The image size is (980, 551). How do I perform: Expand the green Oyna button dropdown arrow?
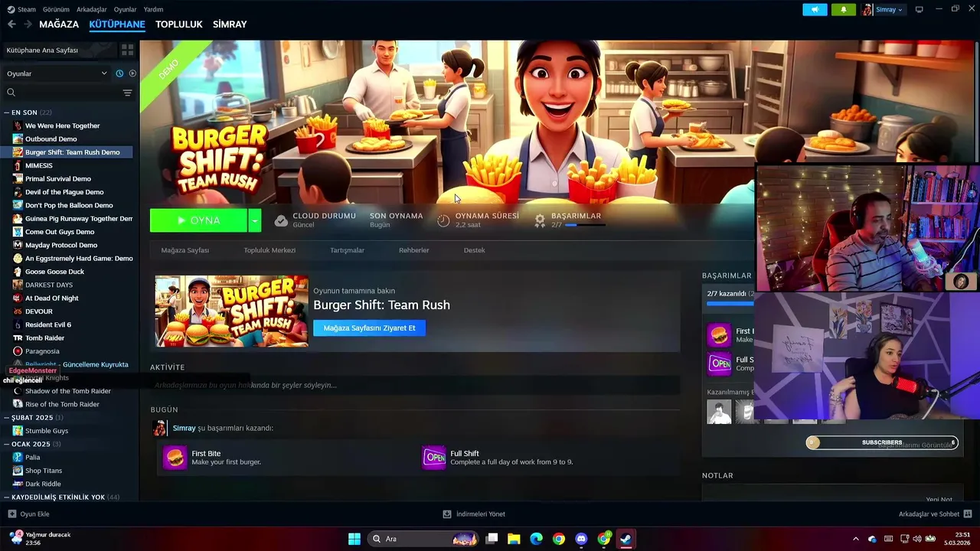[x=255, y=220]
